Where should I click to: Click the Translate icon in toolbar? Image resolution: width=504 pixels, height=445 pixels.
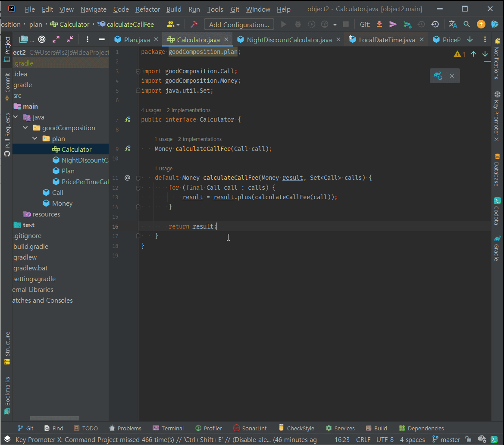[453, 25]
